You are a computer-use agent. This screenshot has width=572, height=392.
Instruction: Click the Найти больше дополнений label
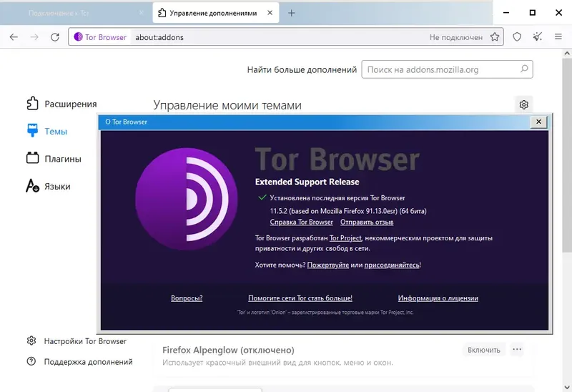(x=302, y=69)
